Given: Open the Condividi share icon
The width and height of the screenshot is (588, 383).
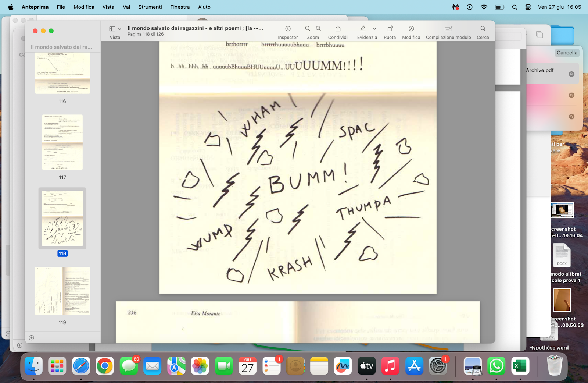Looking at the screenshot, I should (338, 29).
